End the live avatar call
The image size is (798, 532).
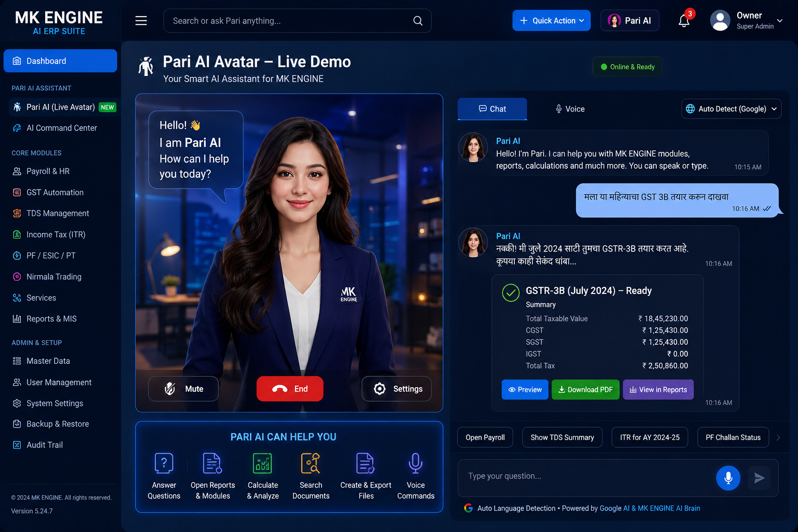coord(290,389)
